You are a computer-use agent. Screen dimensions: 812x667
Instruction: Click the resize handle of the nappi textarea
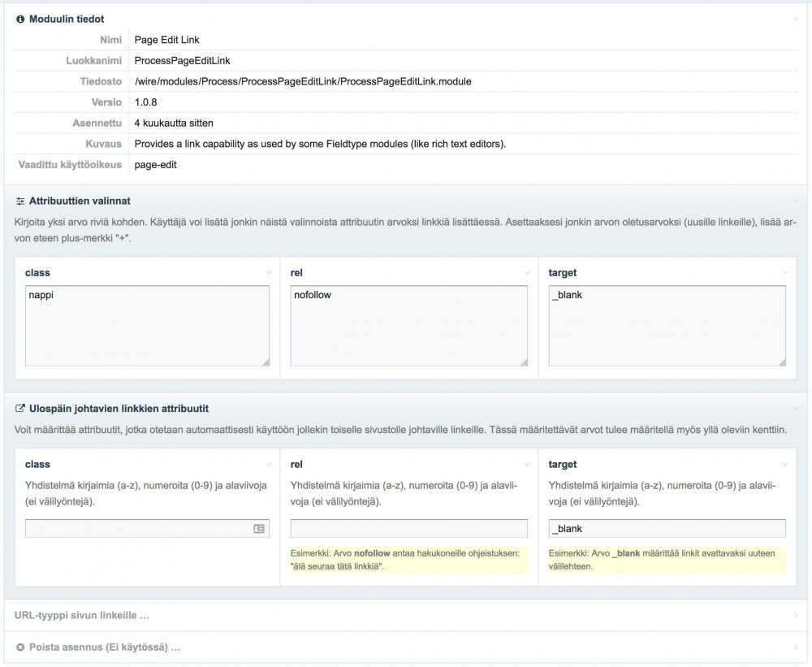point(265,362)
